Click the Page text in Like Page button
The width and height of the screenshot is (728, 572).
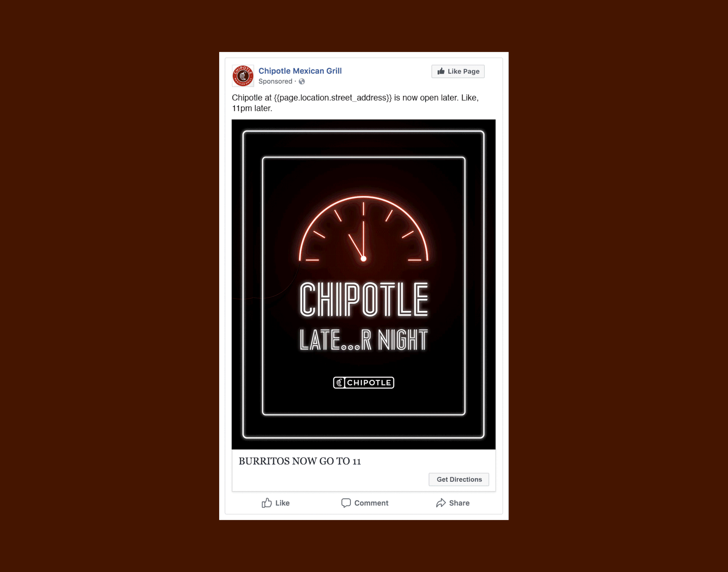pos(471,71)
